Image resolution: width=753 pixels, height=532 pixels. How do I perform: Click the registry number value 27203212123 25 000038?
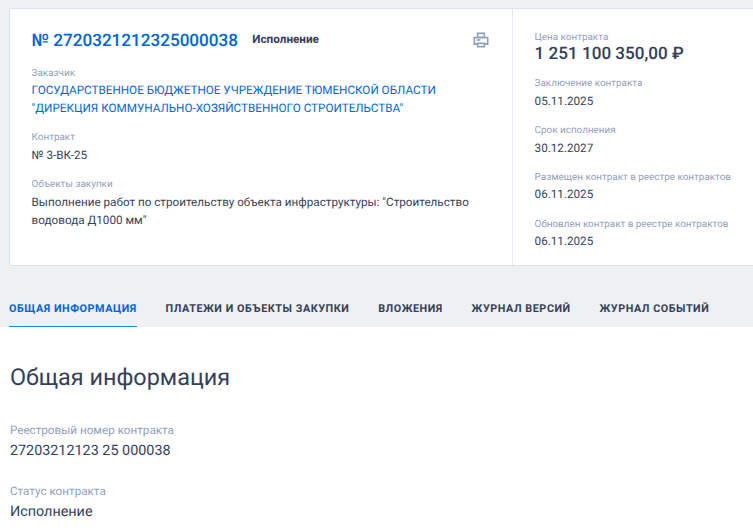(90, 450)
